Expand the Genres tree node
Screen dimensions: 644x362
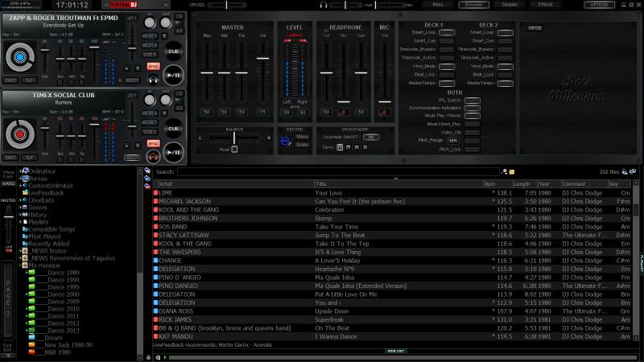point(20,208)
